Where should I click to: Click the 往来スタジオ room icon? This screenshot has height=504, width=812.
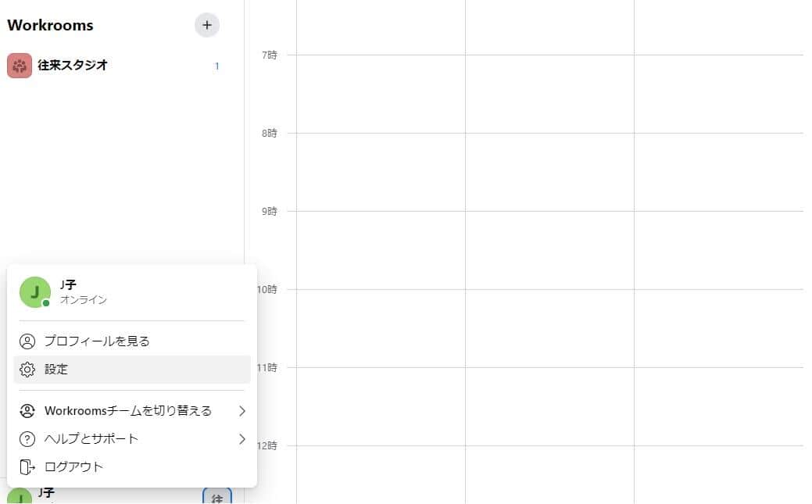click(x=20, y=66)
